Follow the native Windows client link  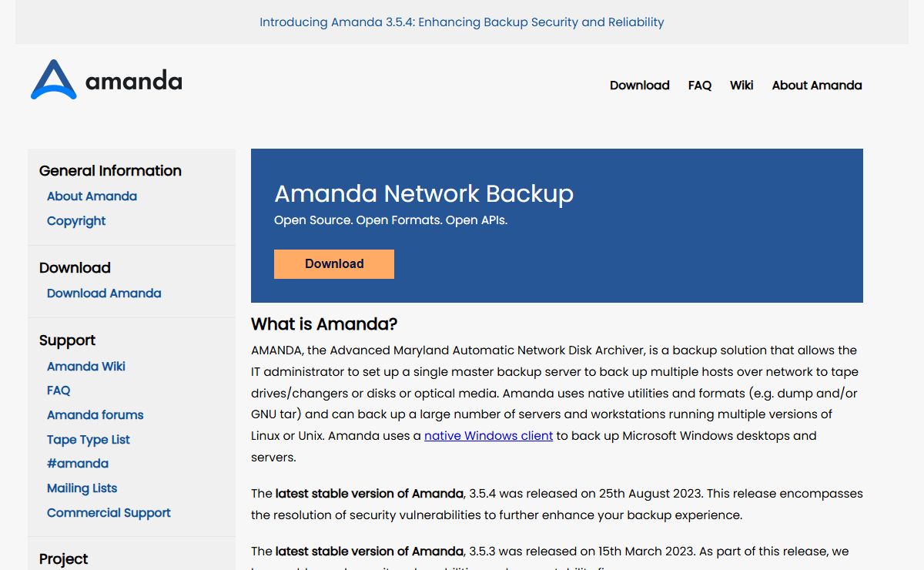(x=488, y=436)
